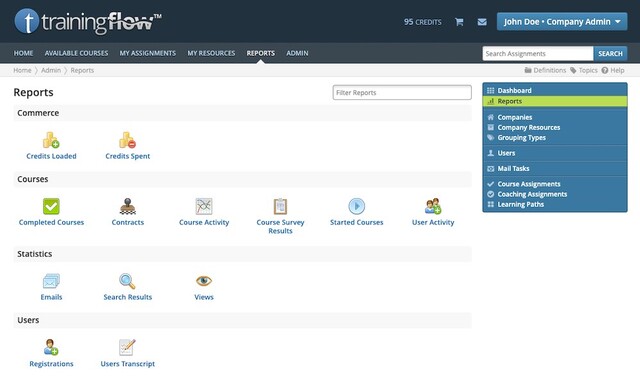
Task: Click the Search button
Action: point(610,53)
